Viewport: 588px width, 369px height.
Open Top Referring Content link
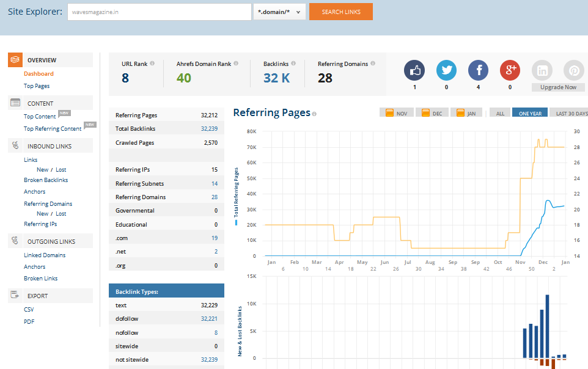pos(53,129)
